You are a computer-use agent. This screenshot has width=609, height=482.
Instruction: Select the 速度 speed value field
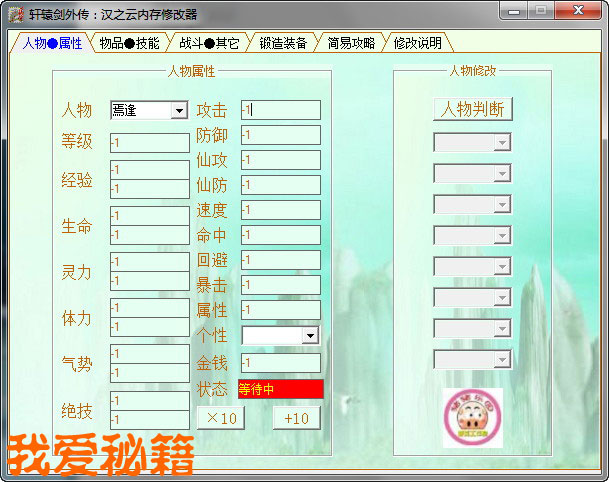[x=280, y=210]
